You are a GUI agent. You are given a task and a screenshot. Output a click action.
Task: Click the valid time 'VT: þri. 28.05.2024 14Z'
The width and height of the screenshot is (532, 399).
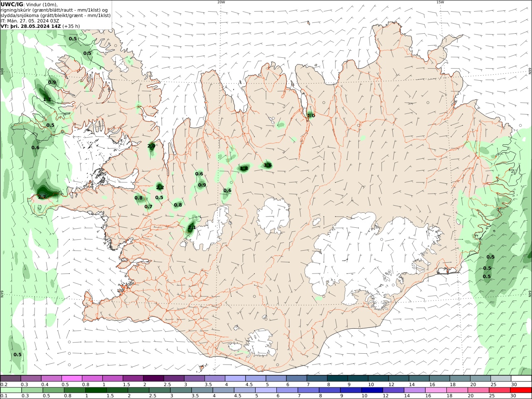click(31, 26)
